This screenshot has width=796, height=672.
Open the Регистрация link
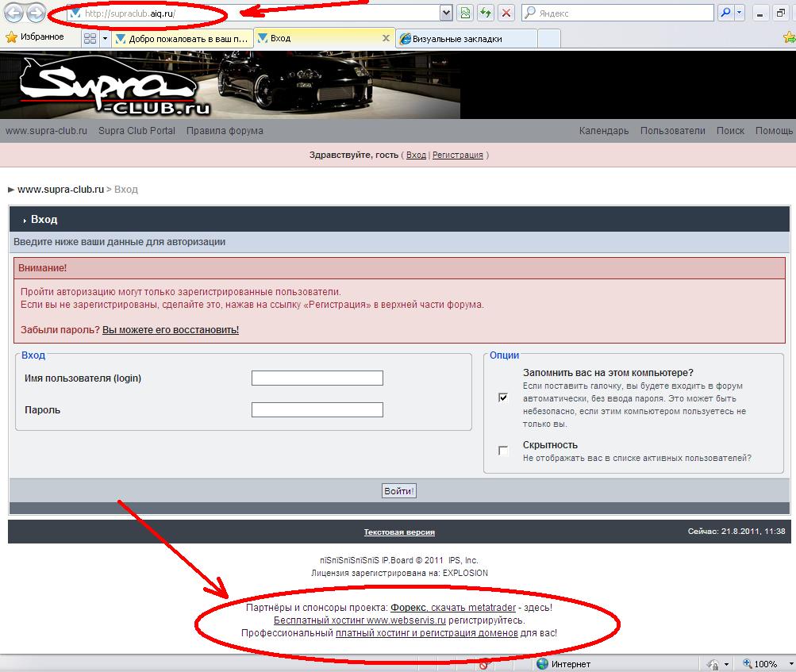click(458, 156)
